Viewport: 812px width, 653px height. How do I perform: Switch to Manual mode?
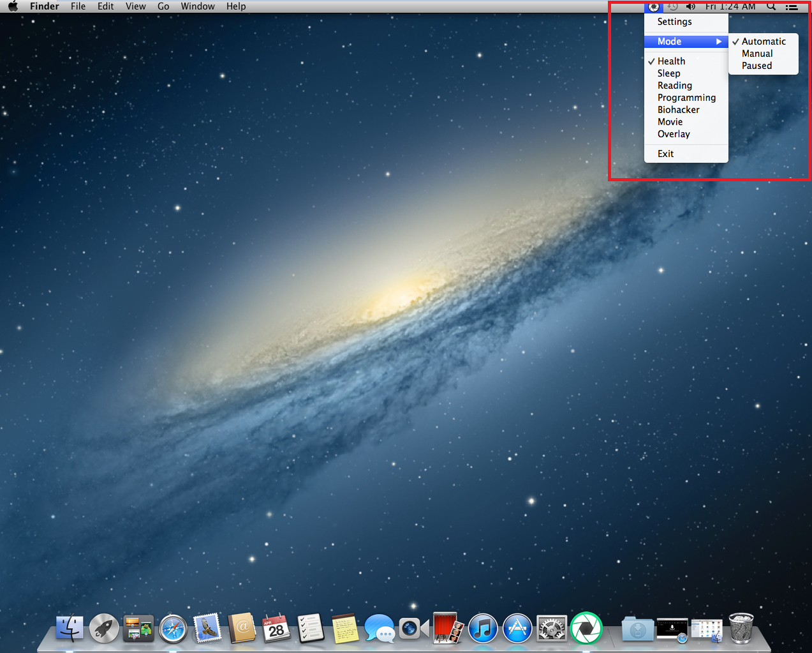(x=764, y=54)
